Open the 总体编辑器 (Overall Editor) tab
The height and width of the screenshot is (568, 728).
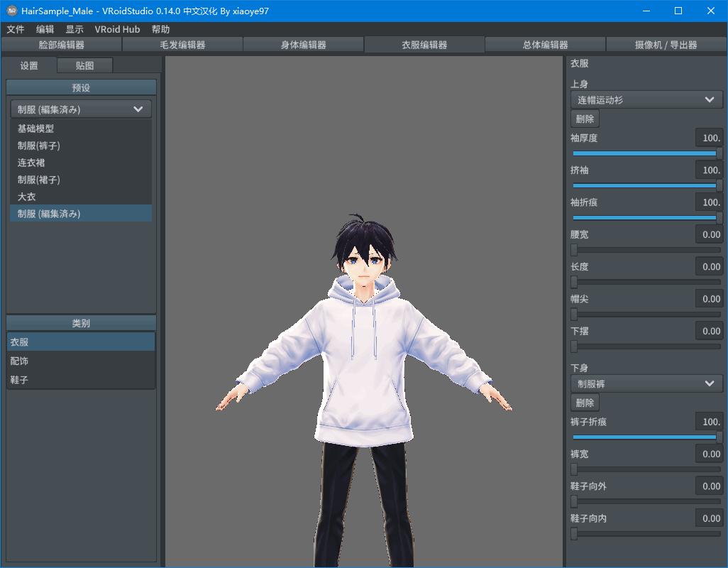click(545, 44)
